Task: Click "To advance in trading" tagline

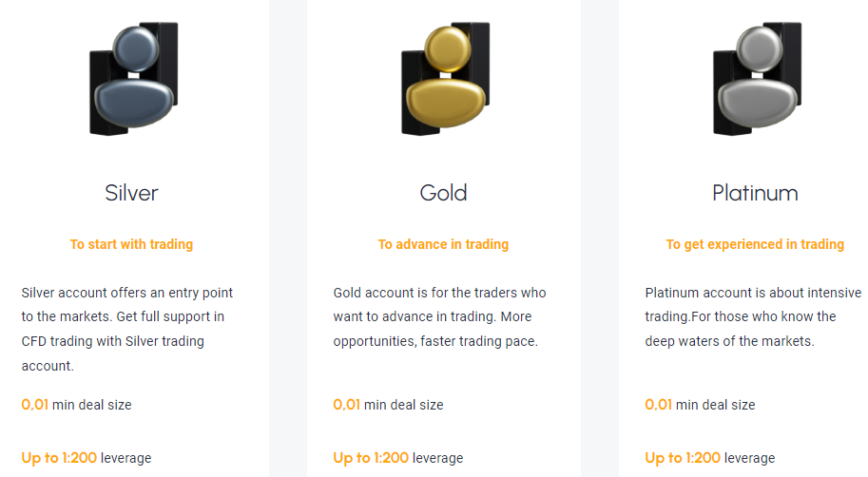Action: [443, 244]
